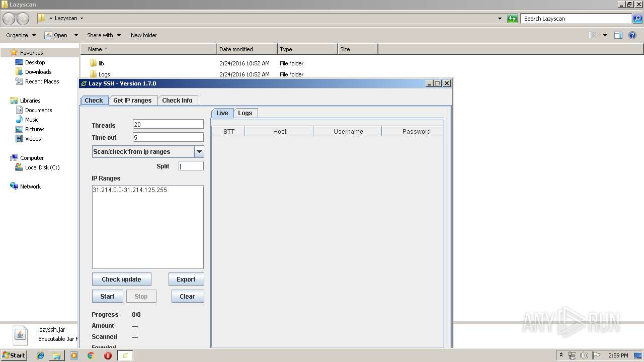Place the cursor in the IP Ranges text area

pos(148,227)
